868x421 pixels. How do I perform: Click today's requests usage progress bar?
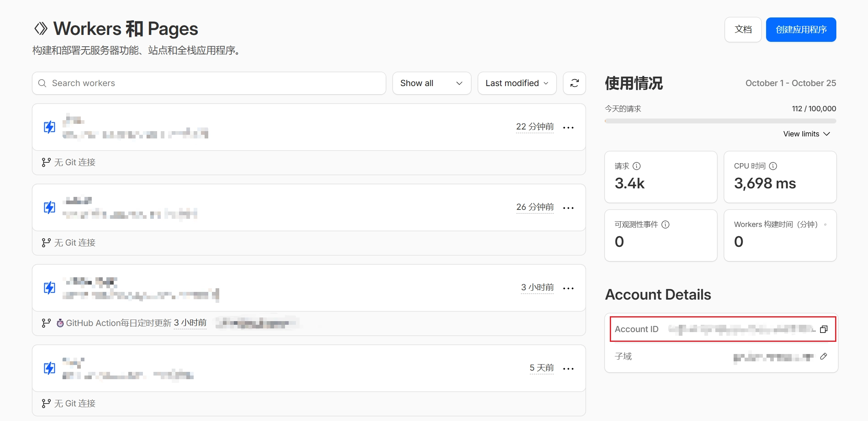pyautogui.click(x=720, y=121)
